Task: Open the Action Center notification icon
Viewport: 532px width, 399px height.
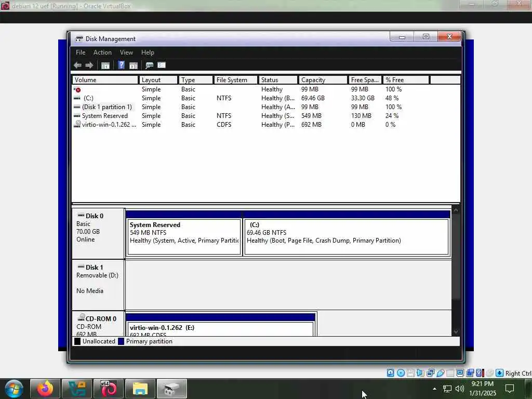Action: pos(510,389)
